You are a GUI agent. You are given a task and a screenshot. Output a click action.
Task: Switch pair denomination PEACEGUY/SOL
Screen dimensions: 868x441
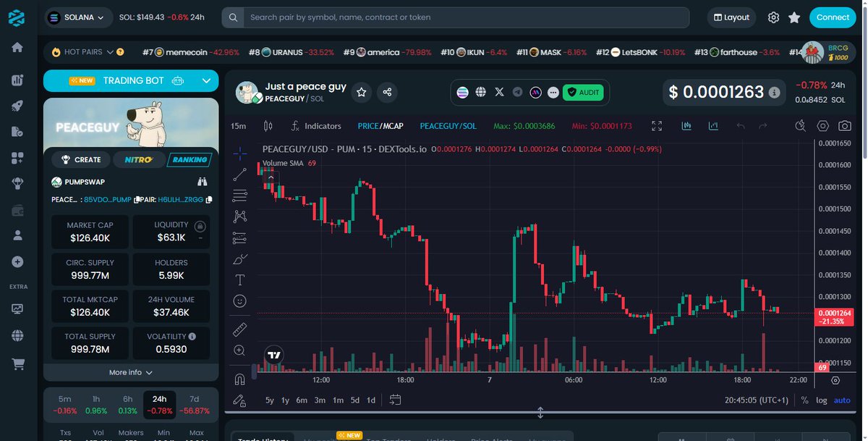point(448,126)
